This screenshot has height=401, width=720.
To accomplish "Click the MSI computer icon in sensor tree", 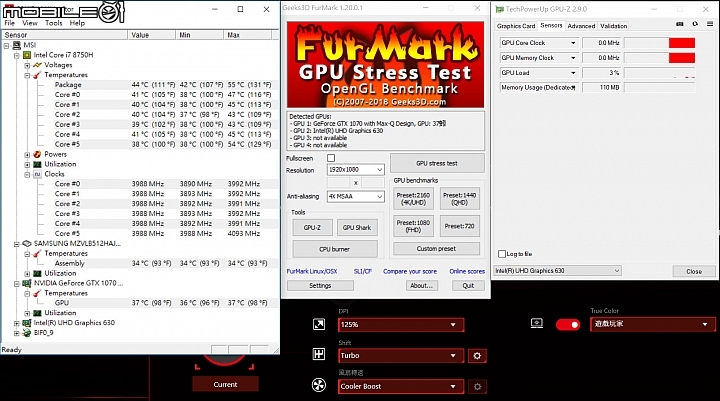I will (17, 45).
